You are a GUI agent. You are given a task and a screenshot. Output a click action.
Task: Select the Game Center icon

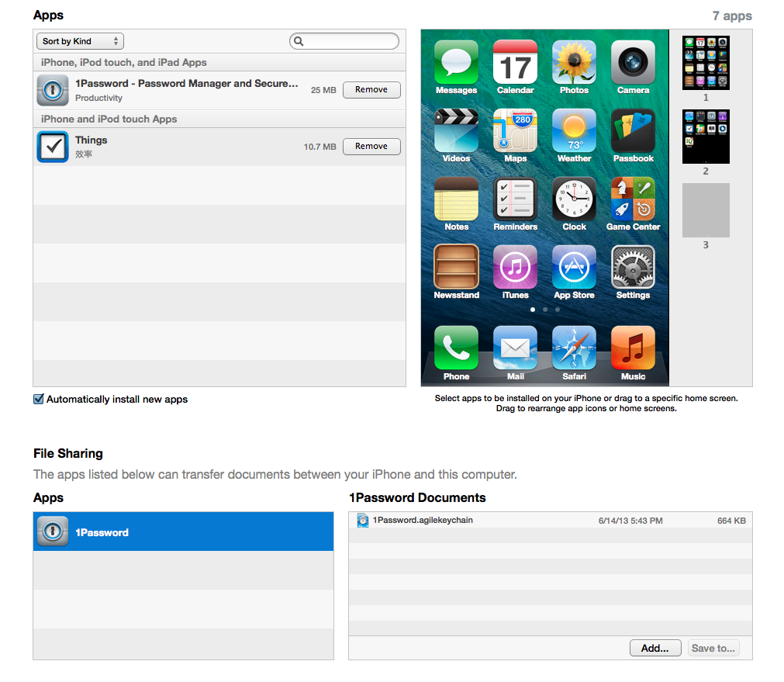633,199
